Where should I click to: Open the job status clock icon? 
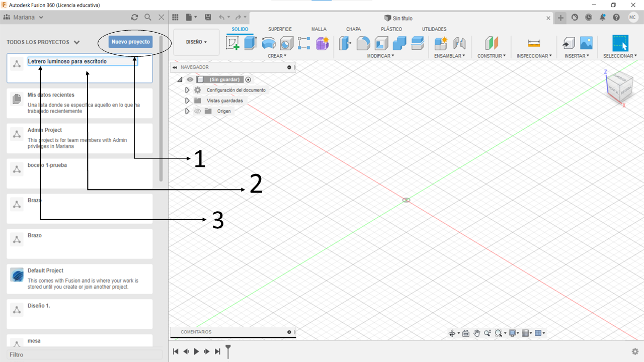[x=589, y=17]
